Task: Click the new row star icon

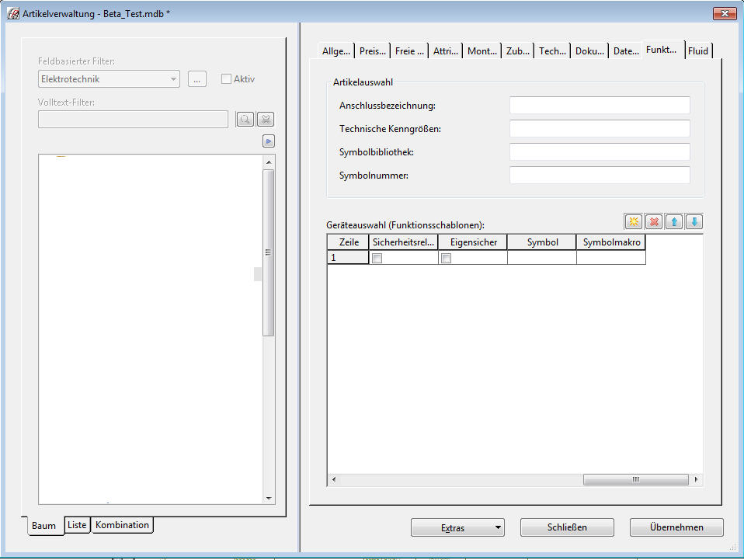Action: pos(634,221)
